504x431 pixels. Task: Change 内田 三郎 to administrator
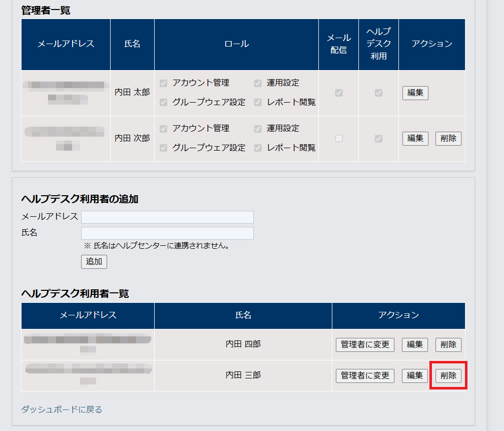(365, 376)
